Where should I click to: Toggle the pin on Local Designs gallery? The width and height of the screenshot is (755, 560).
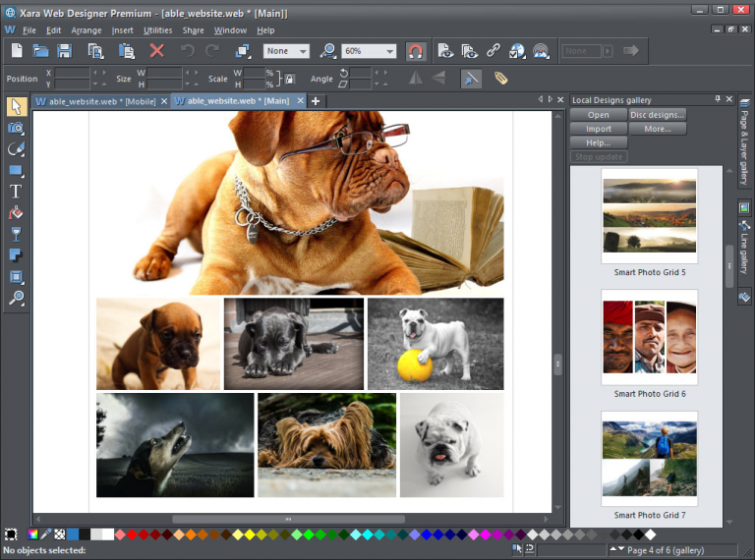(x=717, y=100)
